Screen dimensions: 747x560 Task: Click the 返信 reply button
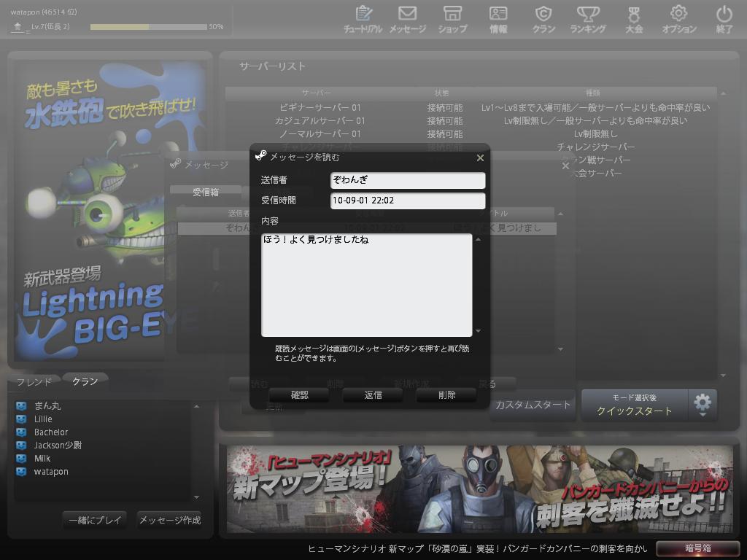[x=373, y=394]
